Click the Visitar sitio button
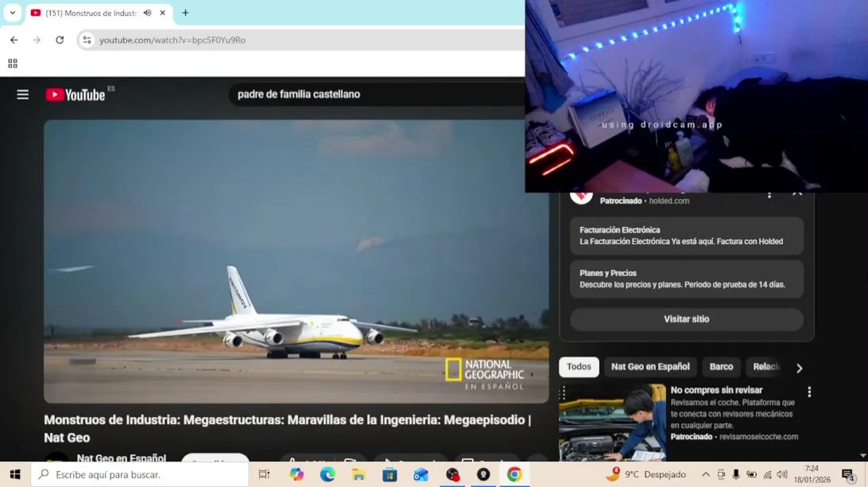 click(x=687, y=319)
